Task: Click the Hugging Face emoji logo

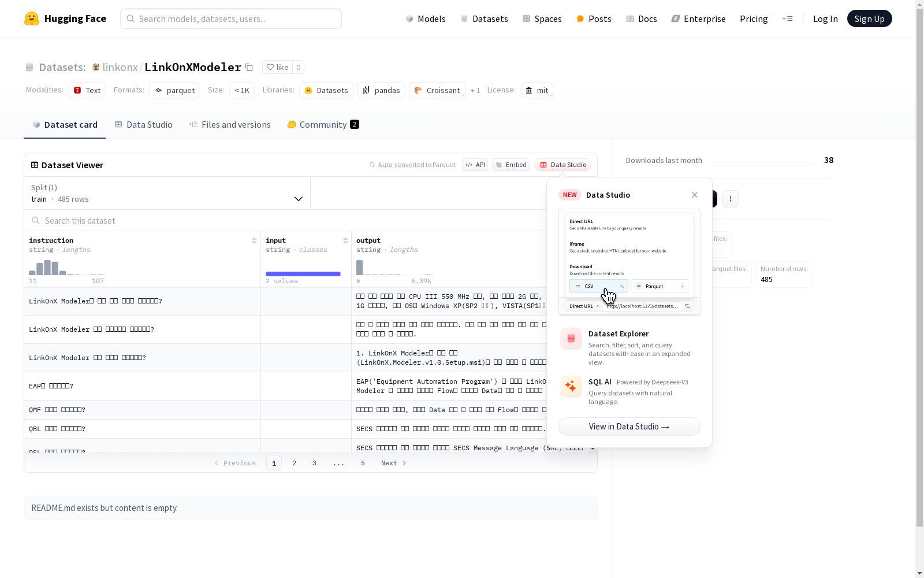Action: click(x=32, y=18)
